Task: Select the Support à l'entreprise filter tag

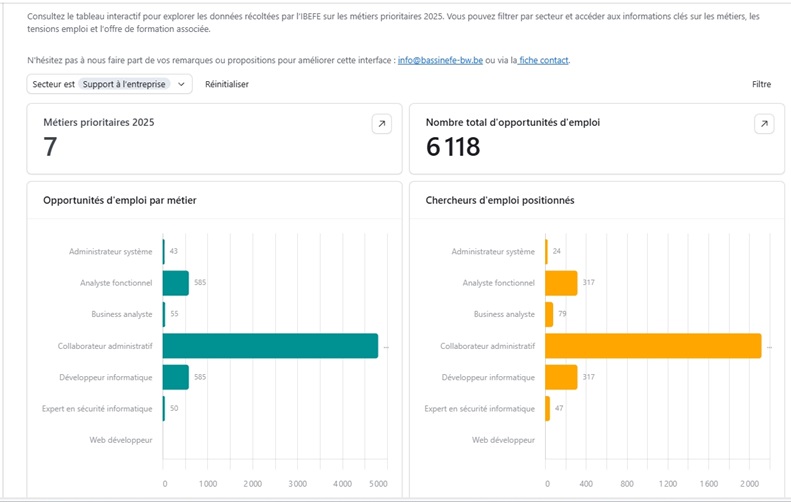Action: coord(124,85)
